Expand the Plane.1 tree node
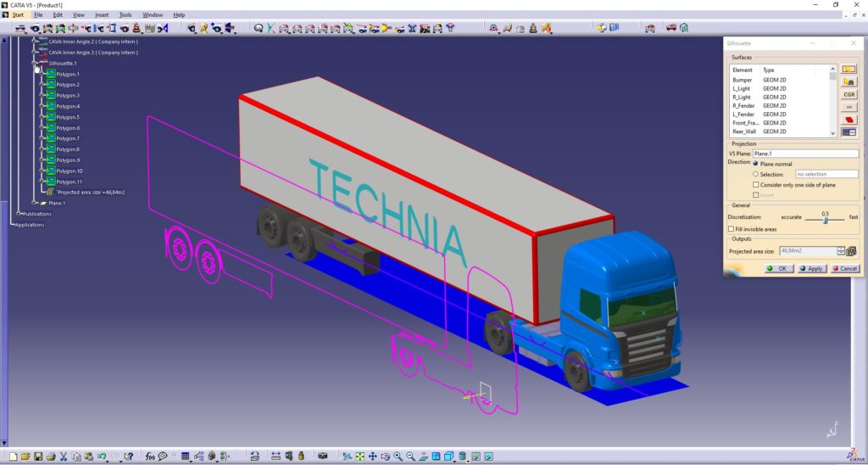 point(34,203)
